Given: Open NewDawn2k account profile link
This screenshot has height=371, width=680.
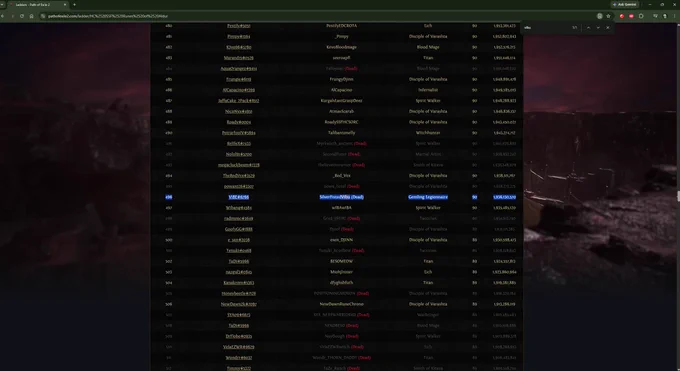Looking at the screenshot, I should tap(239, 304).
